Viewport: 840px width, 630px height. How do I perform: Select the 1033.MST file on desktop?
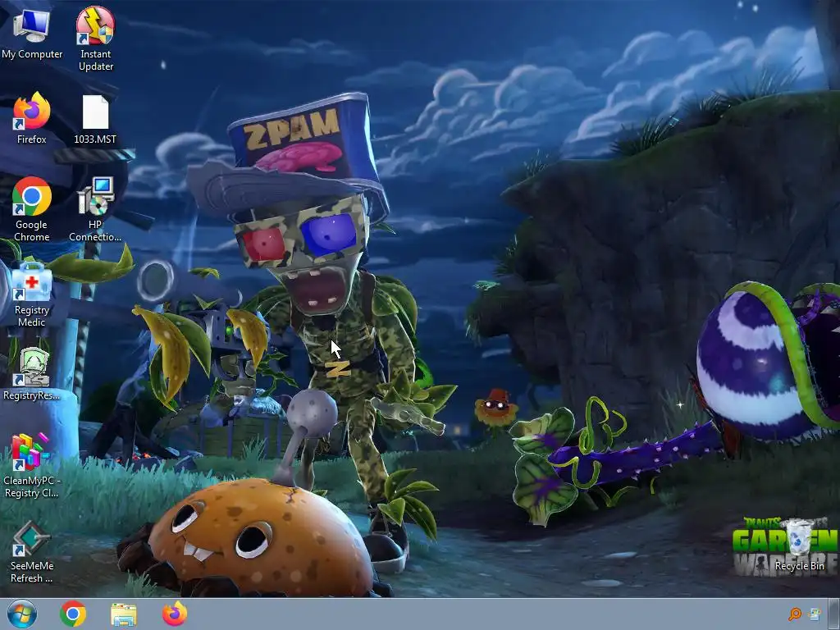[95, 119]
